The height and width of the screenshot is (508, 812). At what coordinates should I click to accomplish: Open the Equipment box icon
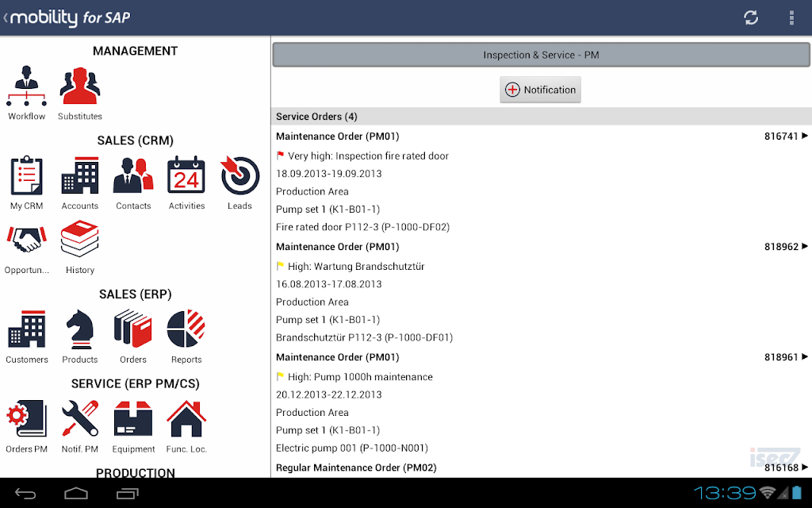click(133, 419)
